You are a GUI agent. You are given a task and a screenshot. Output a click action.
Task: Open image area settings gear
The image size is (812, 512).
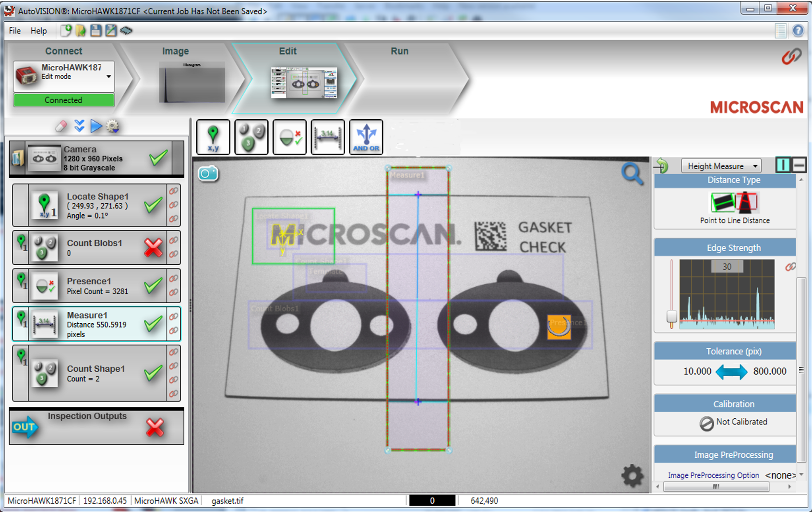click(x=632, y=475)
